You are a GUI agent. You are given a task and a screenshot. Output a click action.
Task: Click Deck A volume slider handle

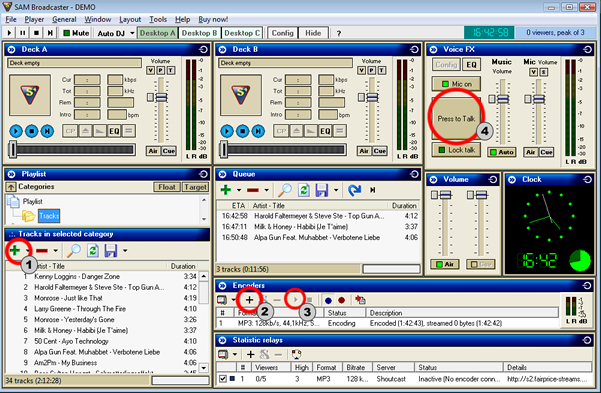click(161, 97)
